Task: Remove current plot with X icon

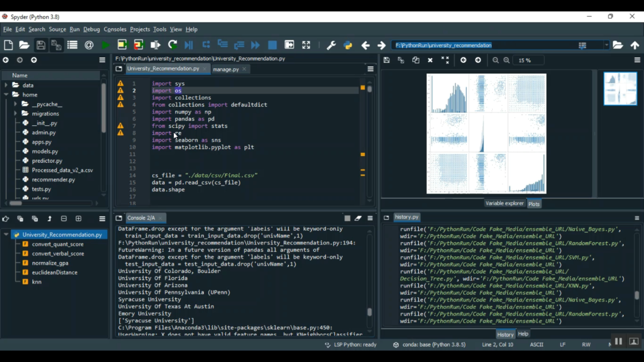Action: click(430, 60)
